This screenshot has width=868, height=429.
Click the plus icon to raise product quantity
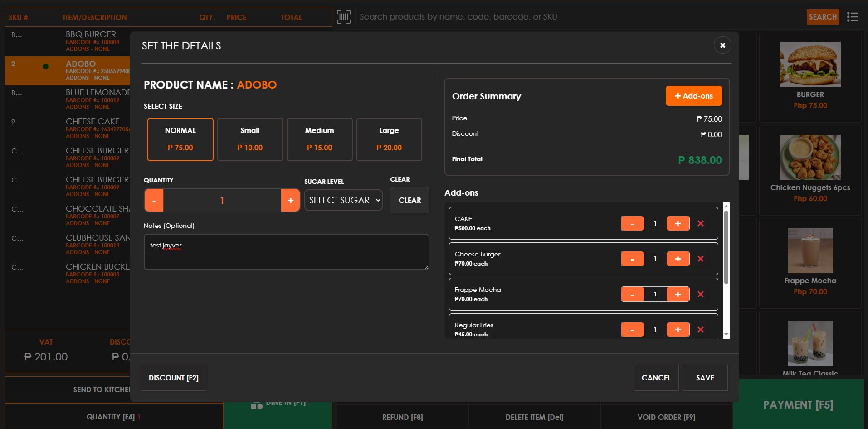pyautogui.click(x=290, y=200)
